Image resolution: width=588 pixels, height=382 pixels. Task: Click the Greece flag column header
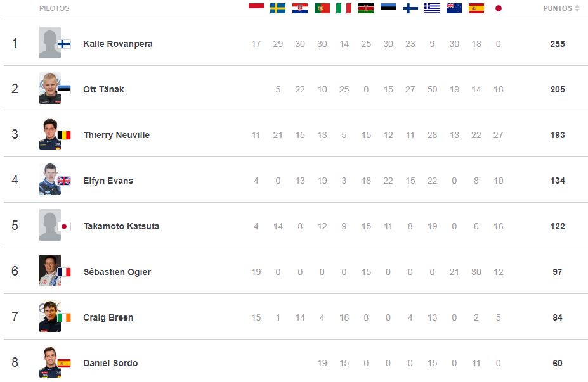point(432,8)
